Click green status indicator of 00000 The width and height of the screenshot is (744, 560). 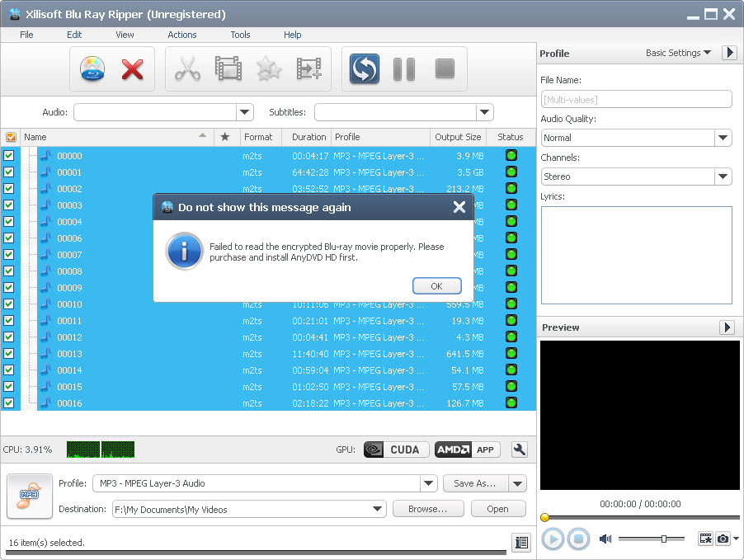tap(511, 156)
